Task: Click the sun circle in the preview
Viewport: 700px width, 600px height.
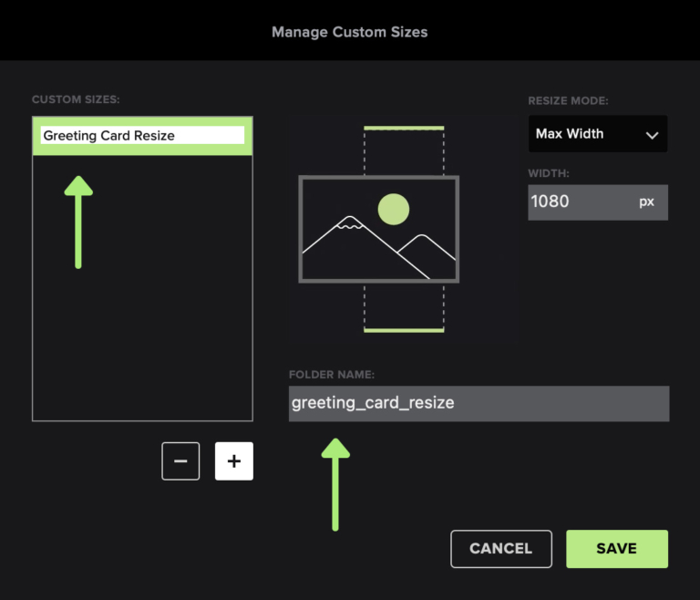Action: coord(394,209)
